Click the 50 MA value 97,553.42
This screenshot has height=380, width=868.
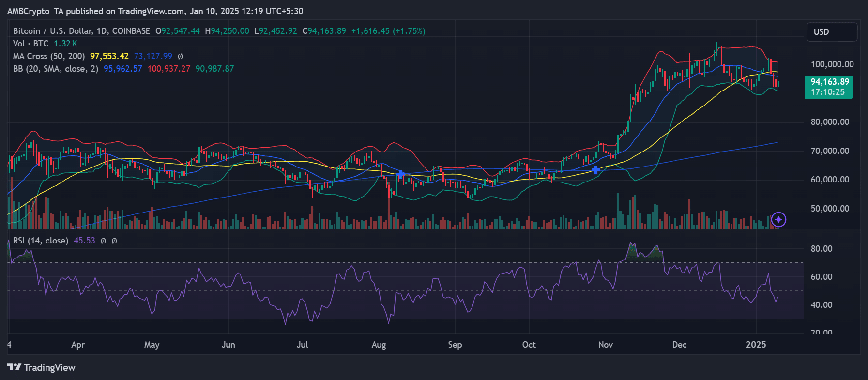point(109,56)
